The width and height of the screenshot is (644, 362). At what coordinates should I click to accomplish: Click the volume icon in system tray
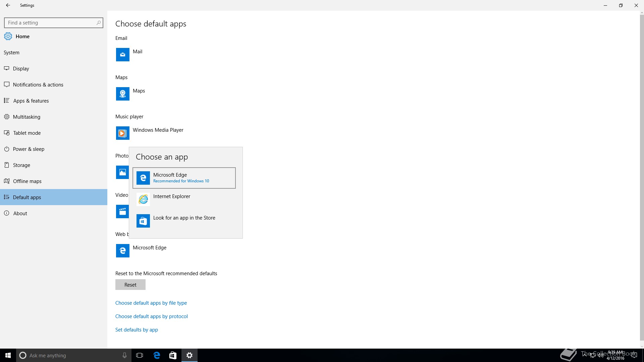(600, 355)
